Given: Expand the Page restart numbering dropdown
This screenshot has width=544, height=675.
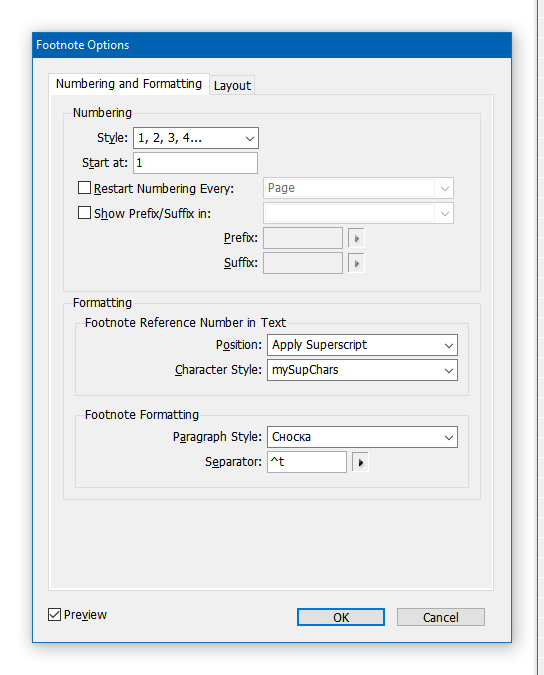Looking at the screenshot, I should 359,188.
